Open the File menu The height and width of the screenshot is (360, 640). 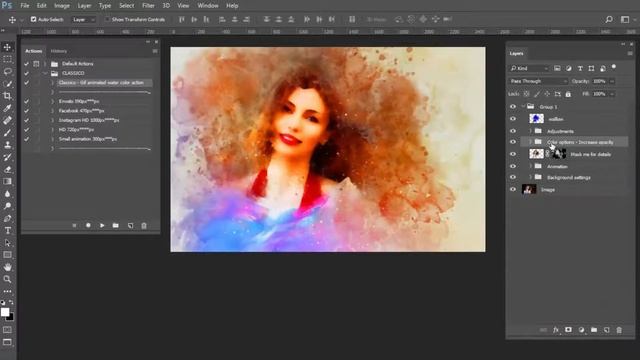click(x=25, y=6)
